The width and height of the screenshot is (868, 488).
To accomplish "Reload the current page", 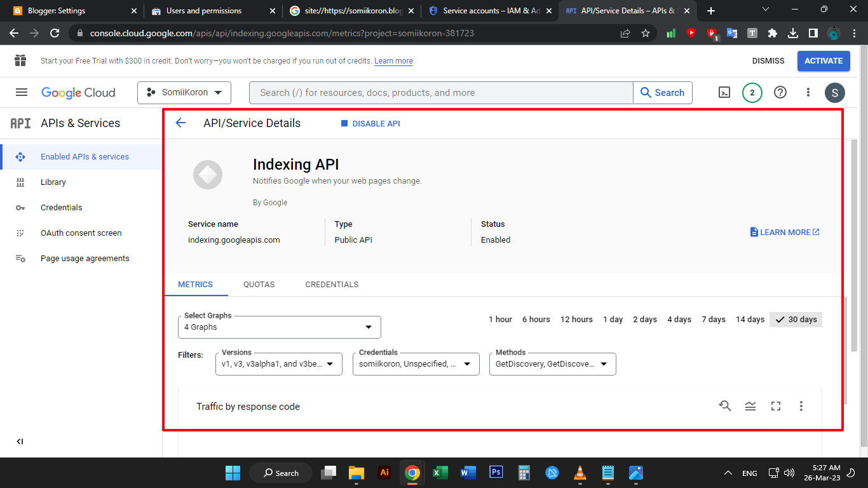I will coord(55,33).
